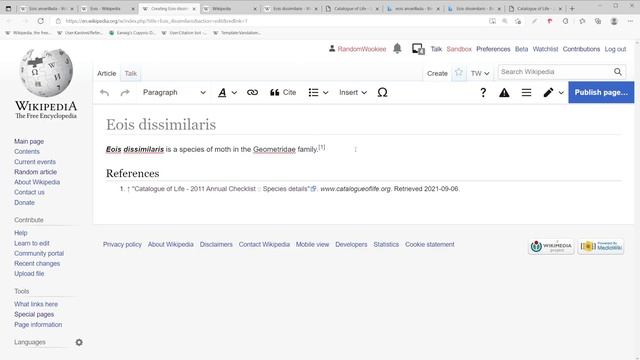Open Recent changes in sidebar

pyautogui.click(x=37, y=263)
